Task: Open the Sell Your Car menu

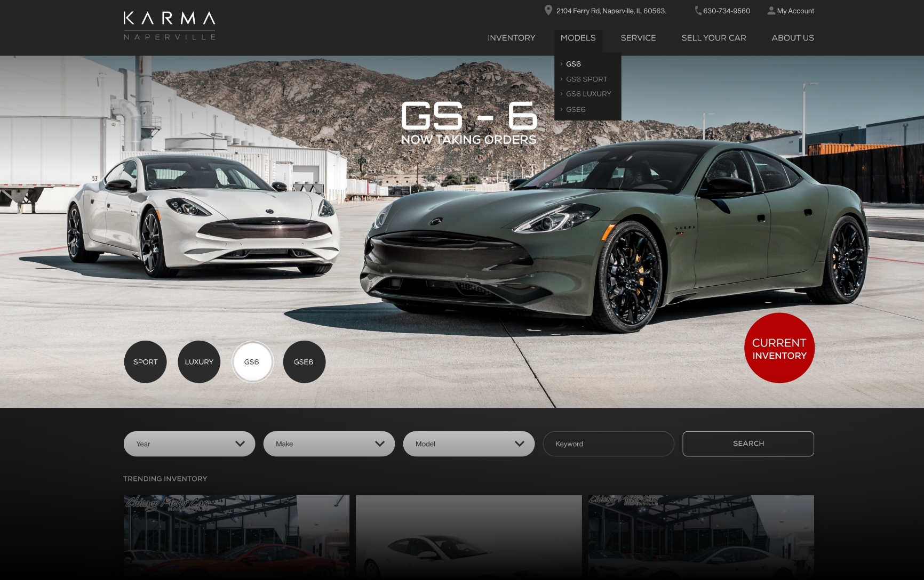Action: (x=713, y=38)
